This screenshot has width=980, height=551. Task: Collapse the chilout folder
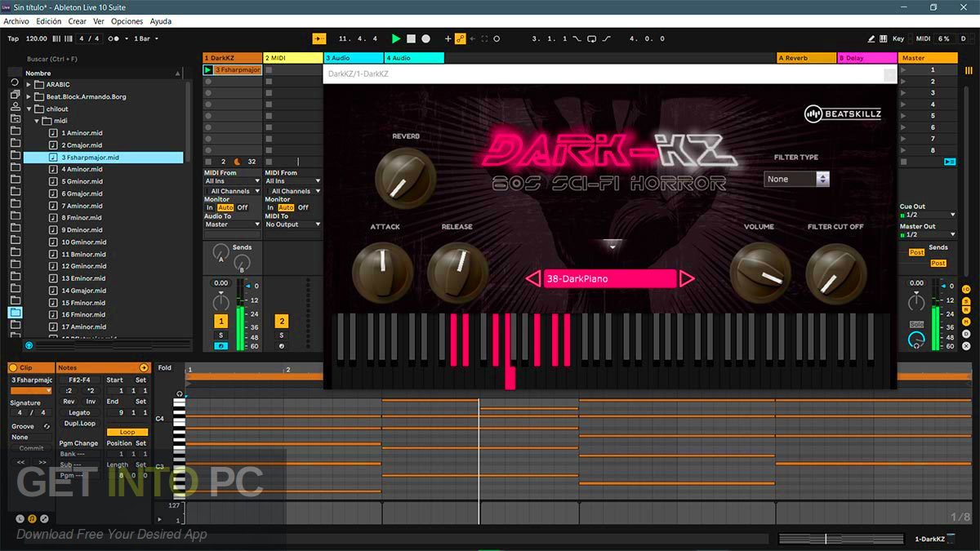pyautogui.click(x=29, y=109)
